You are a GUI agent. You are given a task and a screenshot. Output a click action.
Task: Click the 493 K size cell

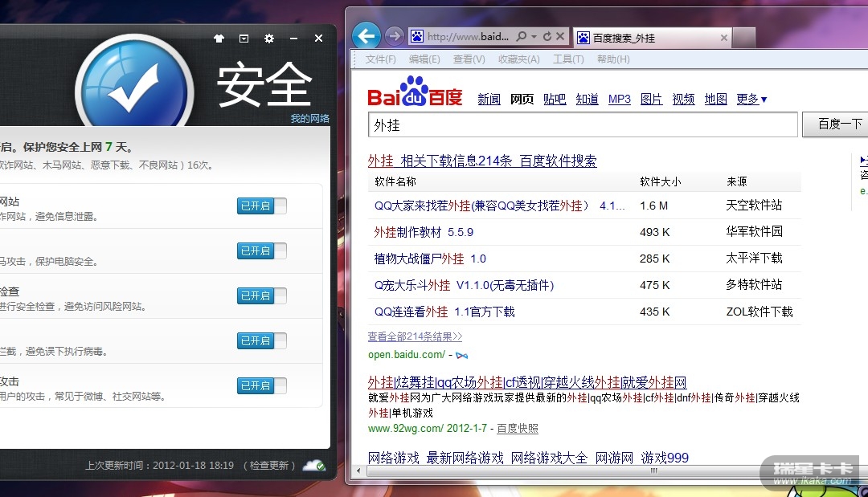pos(654,232)
